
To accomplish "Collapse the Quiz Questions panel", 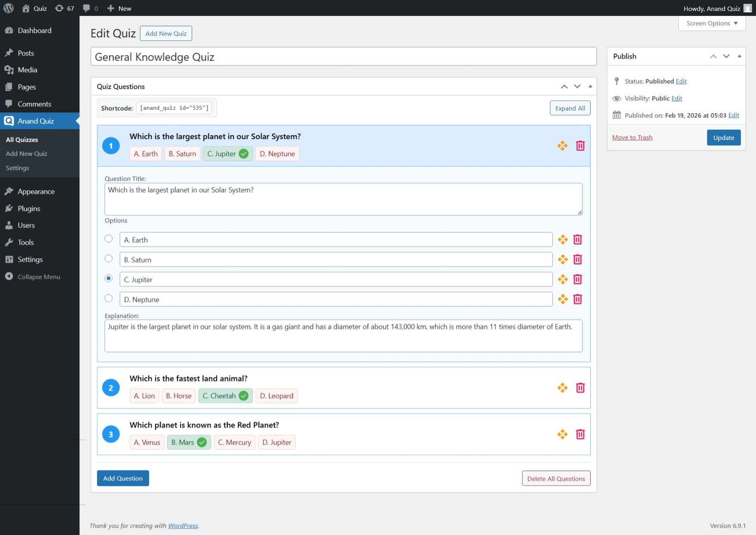I will click(590, 86).
